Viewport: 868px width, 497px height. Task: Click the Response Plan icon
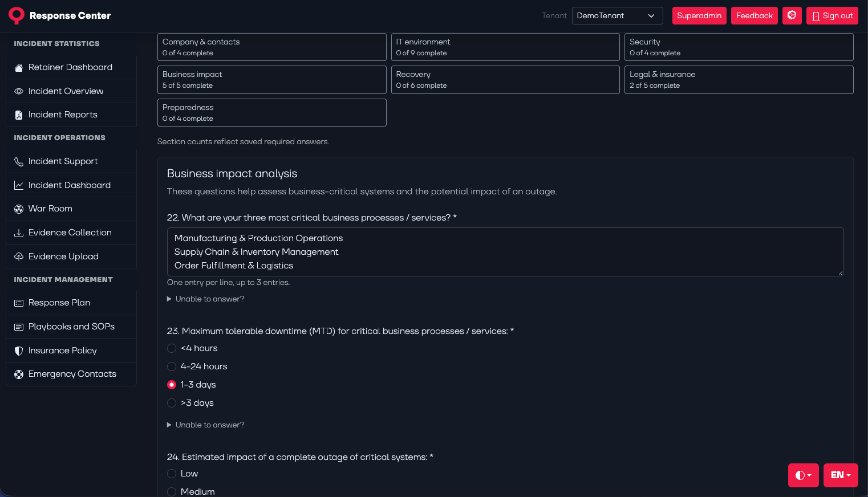point(19,303)
